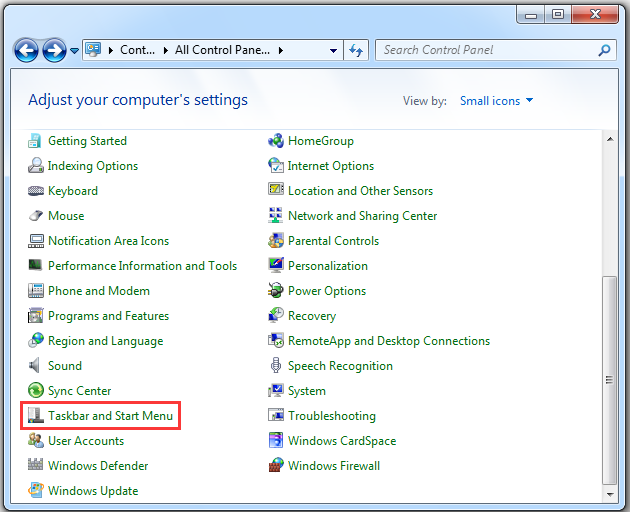Open the Getting Started link
Screen dimensions: 630x512
pos(88,141)
